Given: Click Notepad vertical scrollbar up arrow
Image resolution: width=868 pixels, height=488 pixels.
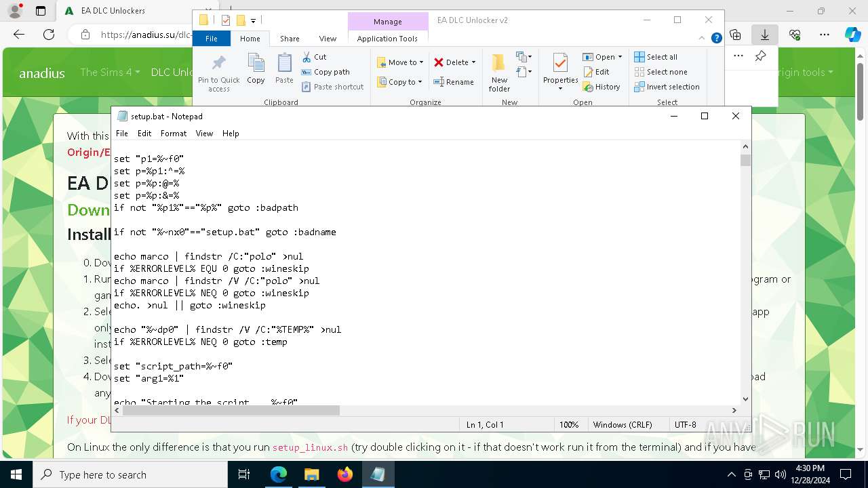Looking at the screenshot, I should (x=745, y=146).
